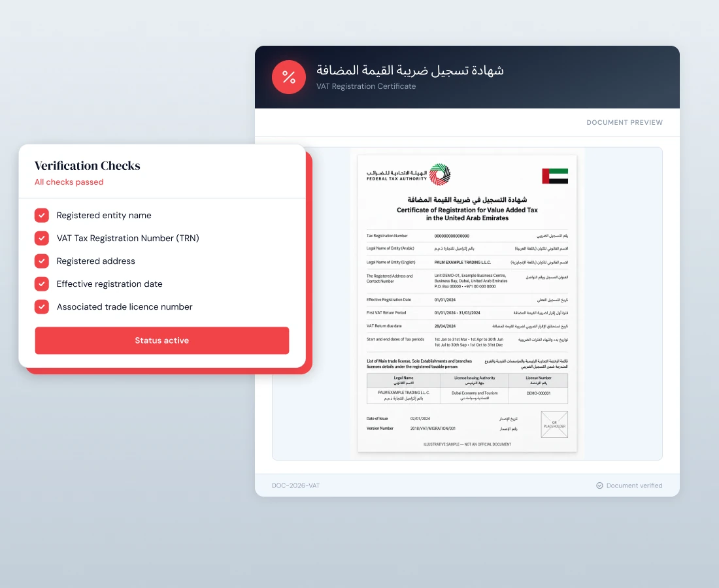Click the registered address Unit DEMO-01 text
719x588 pixels.
click(471, 281)
